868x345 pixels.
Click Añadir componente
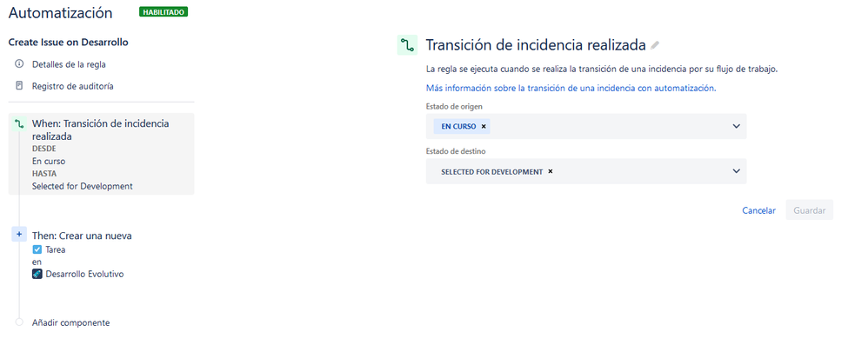click(70, 323)
